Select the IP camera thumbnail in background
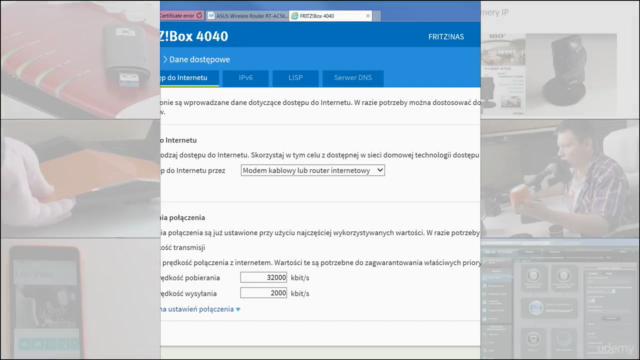640x360 pixels. click(560, 60)
